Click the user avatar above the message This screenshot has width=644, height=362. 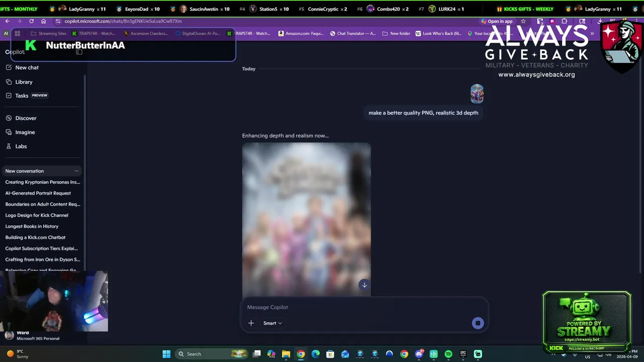coord(476,94)
